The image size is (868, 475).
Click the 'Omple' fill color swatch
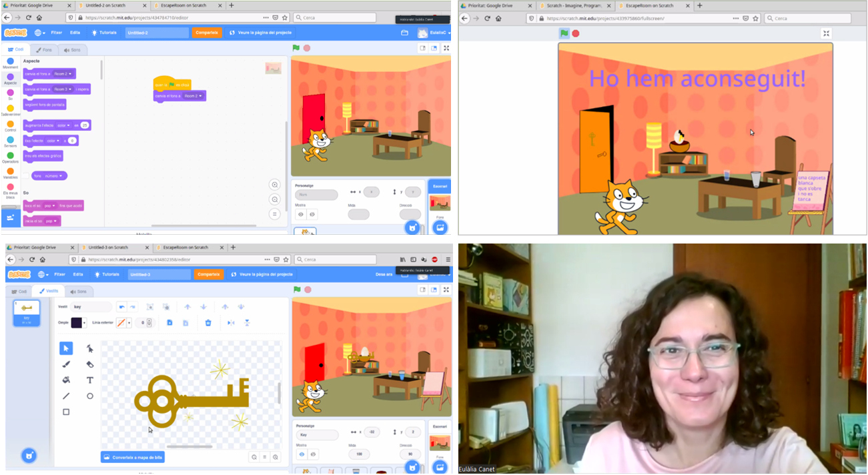pyautogui.click(x=77, y=323)
